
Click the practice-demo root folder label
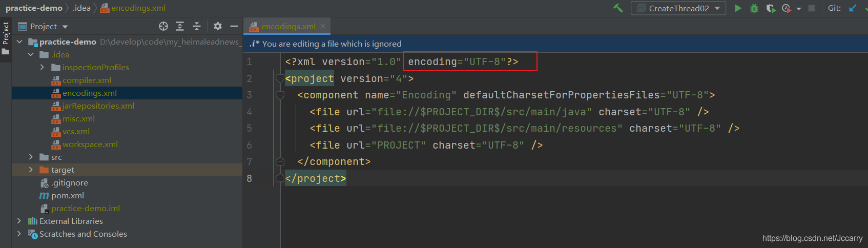pos(68,42)
